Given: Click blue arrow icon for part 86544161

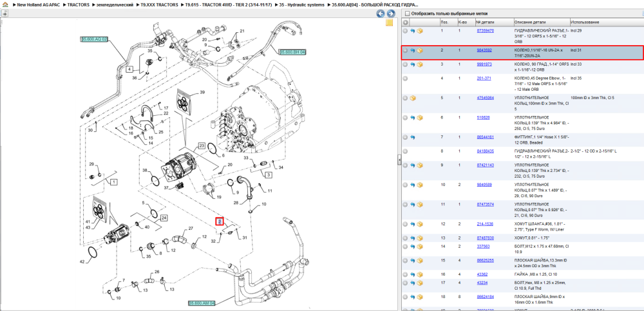Looking at the screenshot, I should tap(412, 137).
